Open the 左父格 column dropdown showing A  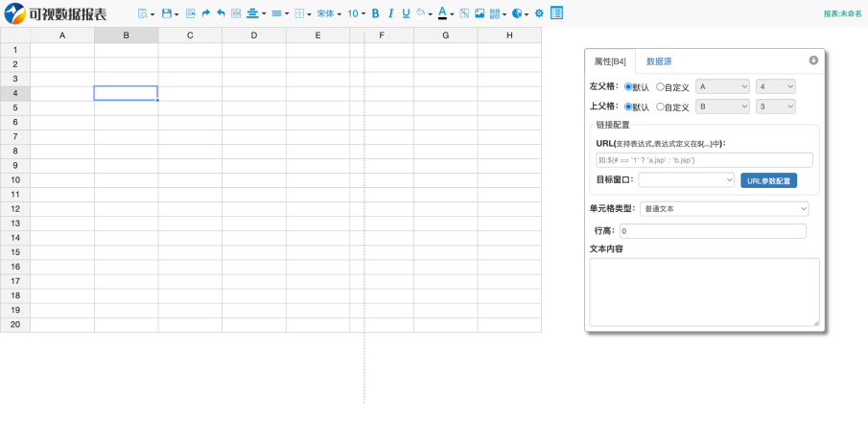722,87
